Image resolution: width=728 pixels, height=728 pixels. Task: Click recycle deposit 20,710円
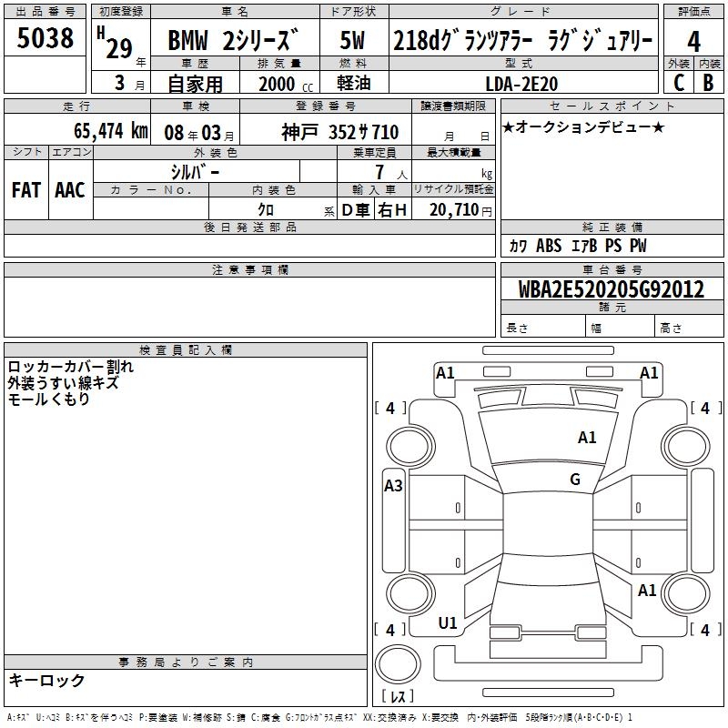point(460,210)
